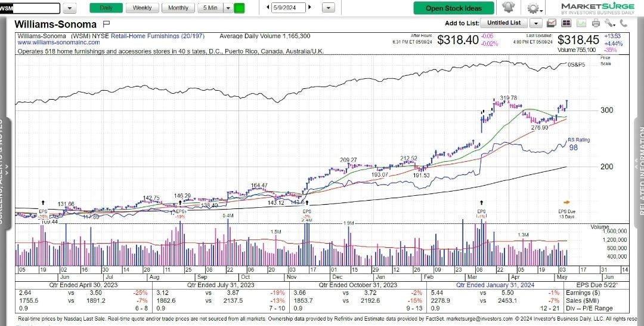The height and width of the screenshot is (326, 644).
Task: Switch to the multi-chart grid icon
Action: [x=567, y=23]
